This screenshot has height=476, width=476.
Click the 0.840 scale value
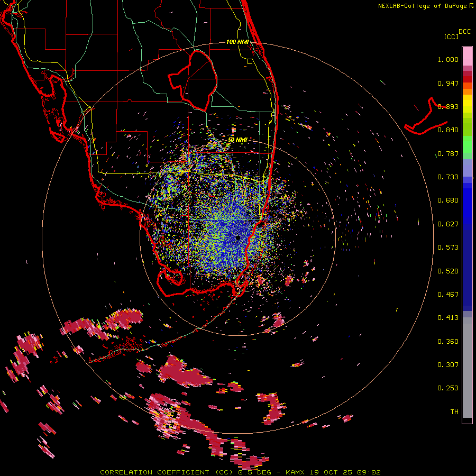448,130
